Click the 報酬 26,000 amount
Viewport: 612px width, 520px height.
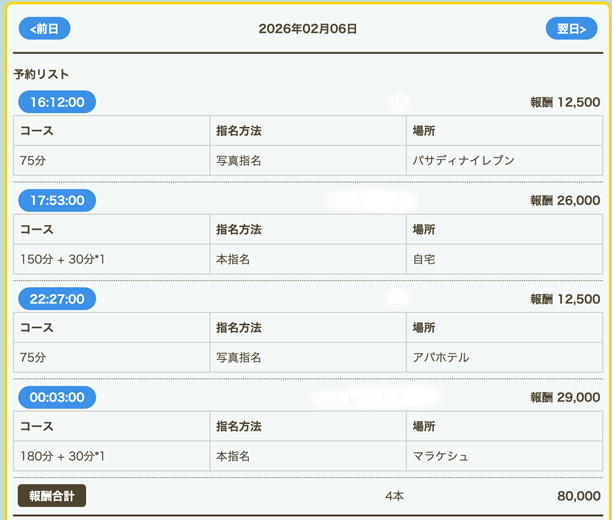(565, 201)
